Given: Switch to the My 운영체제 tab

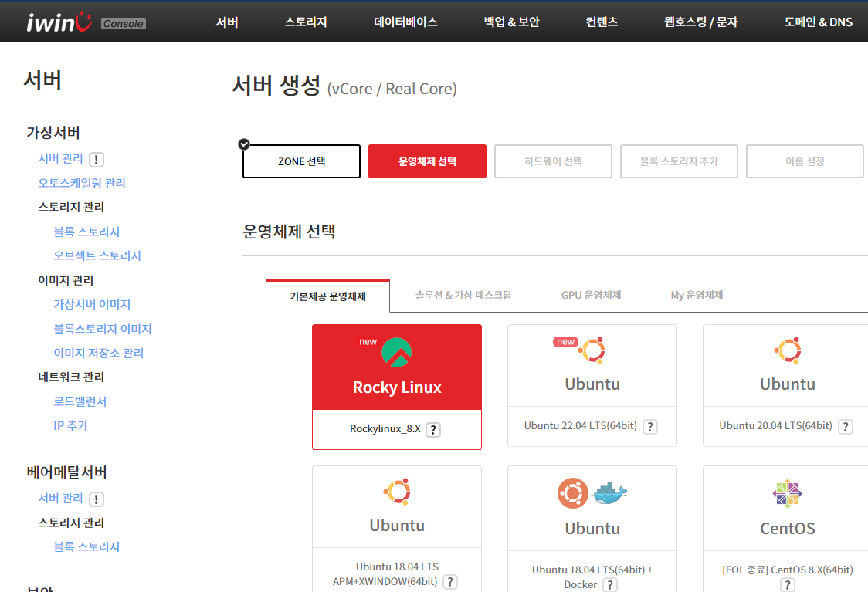Looking at the screenshot, I should (697, 295).
